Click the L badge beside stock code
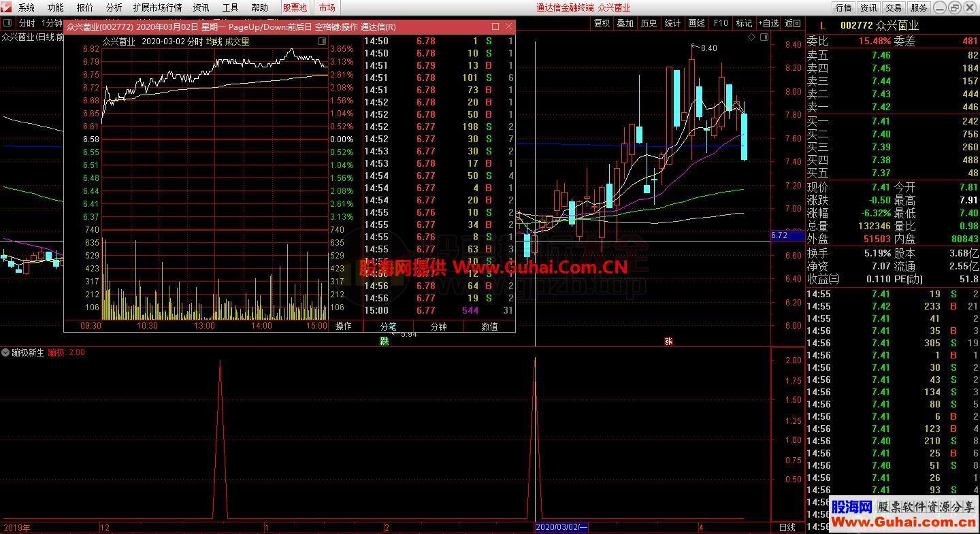 [x=822, y=25]
